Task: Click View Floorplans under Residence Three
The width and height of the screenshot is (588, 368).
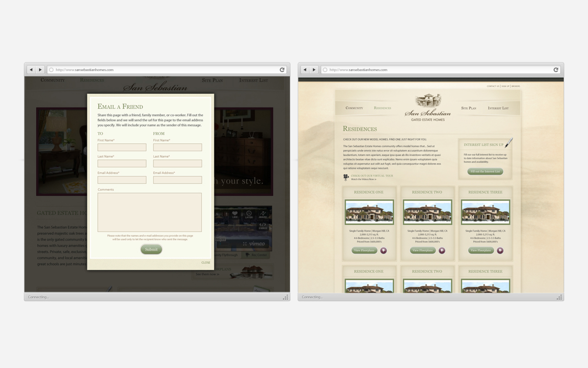Action: click(x=481, y=250)
